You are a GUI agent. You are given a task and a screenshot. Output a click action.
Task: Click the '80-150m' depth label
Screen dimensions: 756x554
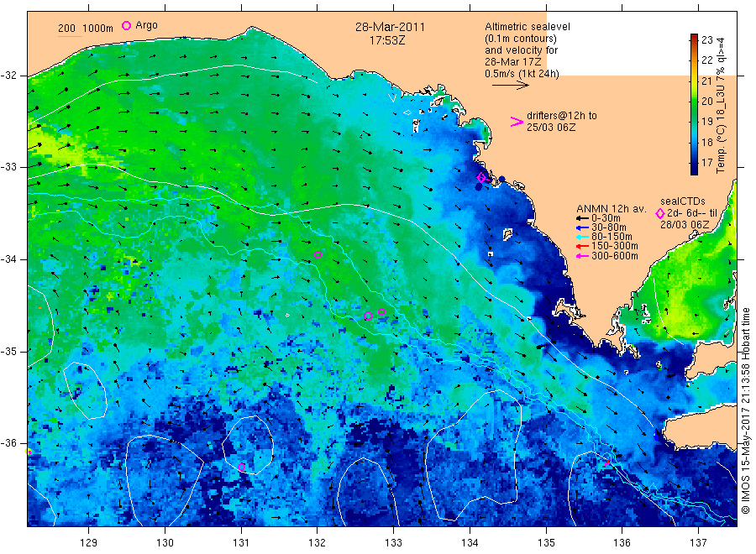tap(612, 237)
